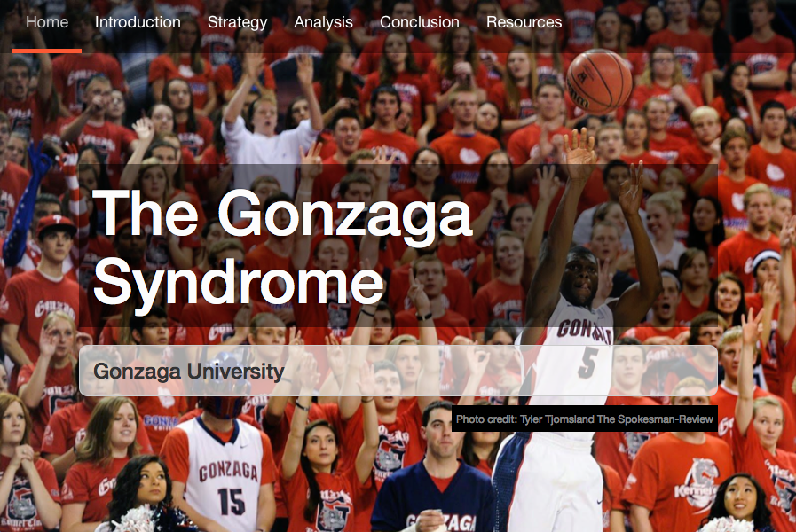Click the Gonzaga University subtitle box

398,371
